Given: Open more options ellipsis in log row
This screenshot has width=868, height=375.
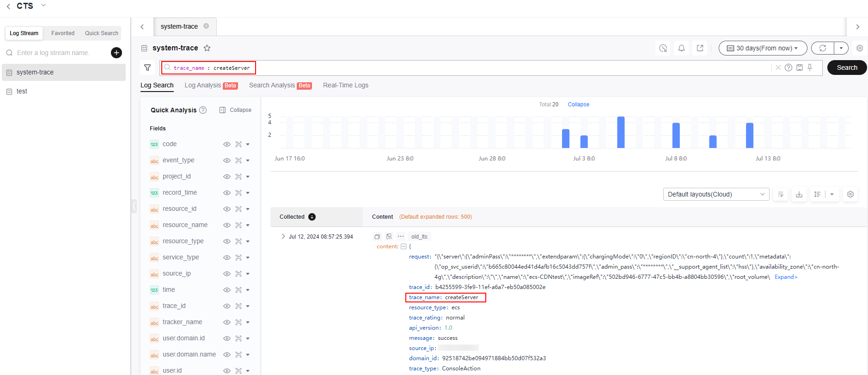Looking at the screenshot, I should (401, 236).
